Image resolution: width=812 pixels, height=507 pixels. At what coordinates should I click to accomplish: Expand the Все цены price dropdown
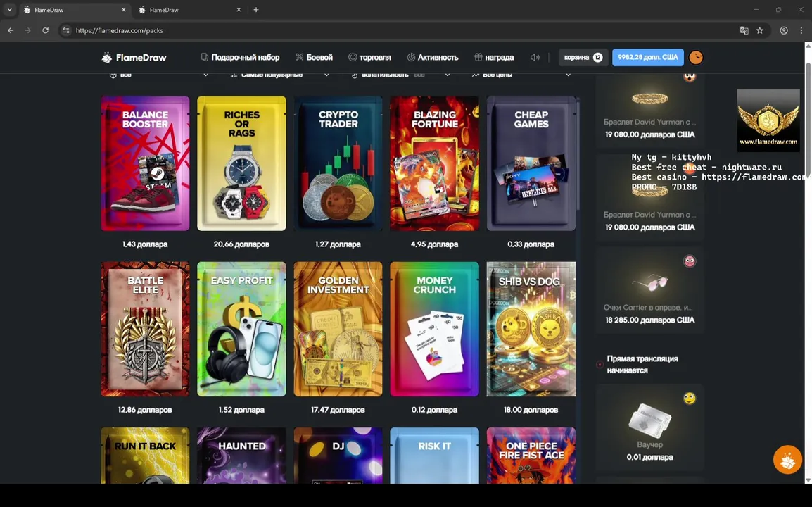521,75
